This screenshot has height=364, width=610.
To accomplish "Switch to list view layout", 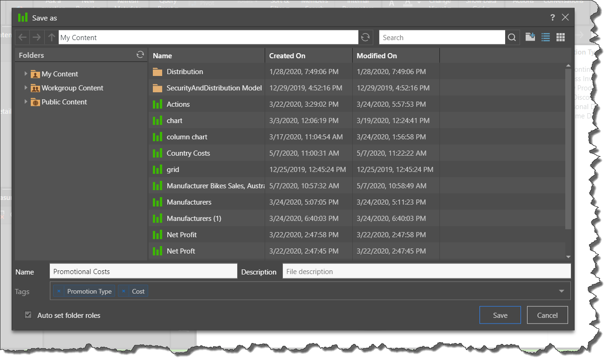I will pyautogui.click(x=545, y=37).
